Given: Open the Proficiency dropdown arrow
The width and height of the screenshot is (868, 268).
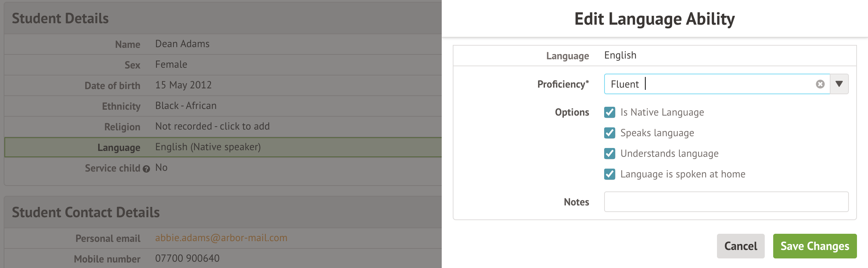Looking at the screenshot, I should (839, 84).
